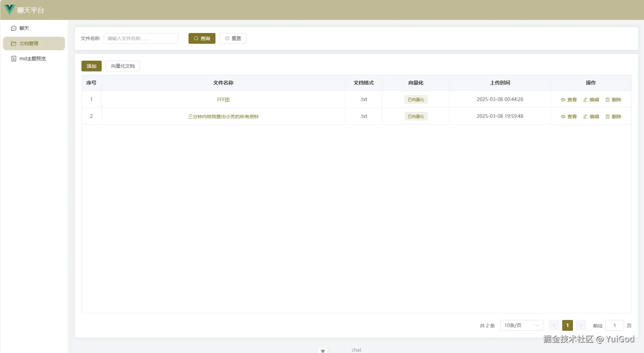
Task: Click the 已向量化 tag for 三分钟内给我查出小芳的所有资料
Action: pos(416,116)
